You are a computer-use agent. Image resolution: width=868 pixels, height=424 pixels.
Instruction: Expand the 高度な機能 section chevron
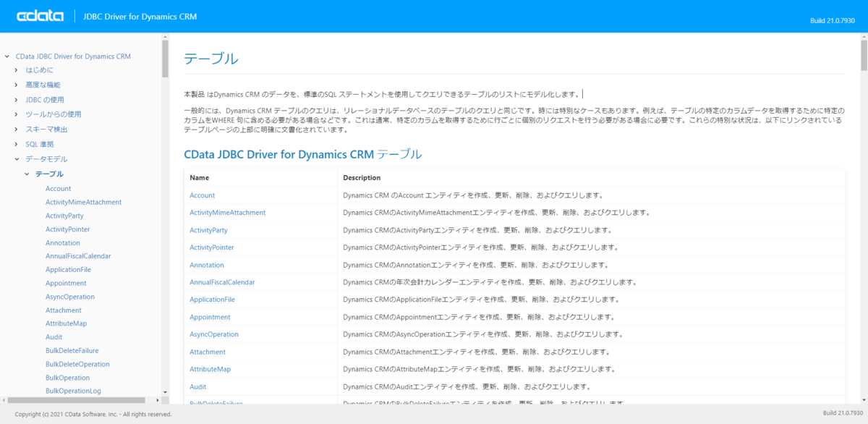click(x=17, y=85)
